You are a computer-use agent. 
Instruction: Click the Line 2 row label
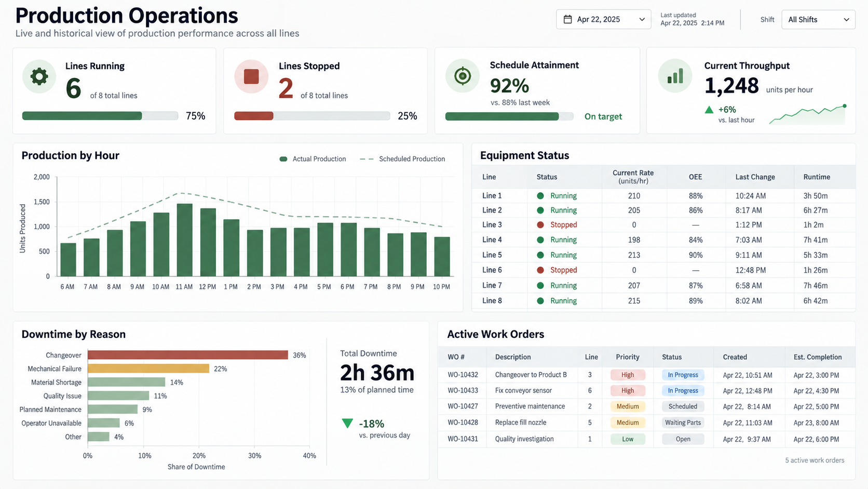tap(492, 210)
